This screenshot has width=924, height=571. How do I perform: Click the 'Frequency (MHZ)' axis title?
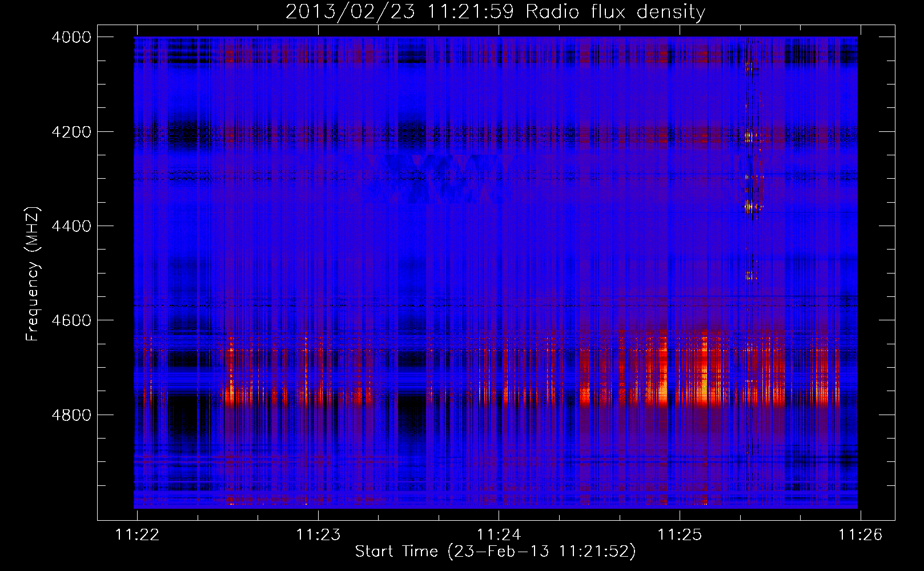33,274
